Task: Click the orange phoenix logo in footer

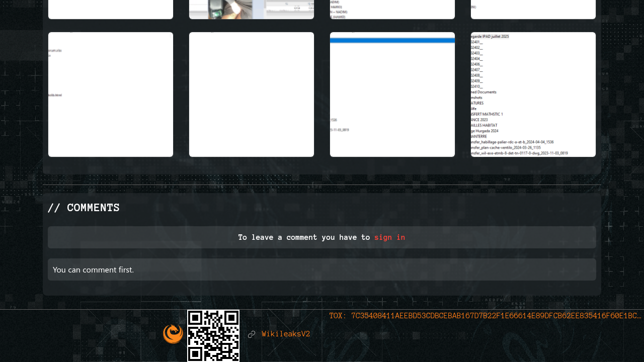Action: [173, 334]
